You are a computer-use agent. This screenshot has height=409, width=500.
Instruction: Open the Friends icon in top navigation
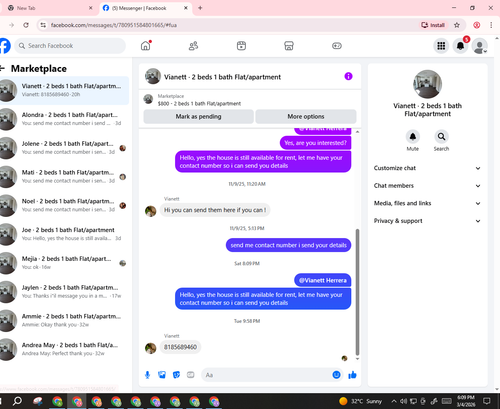pos(193,46)
